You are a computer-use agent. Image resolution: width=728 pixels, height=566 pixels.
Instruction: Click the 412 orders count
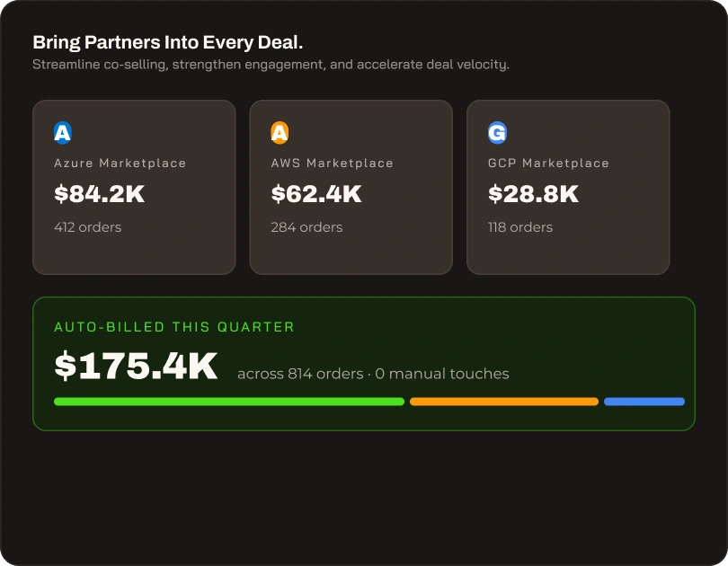click(x=88, y=227)
